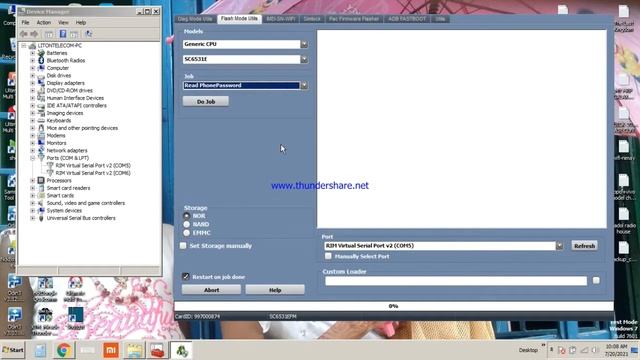Collapse Ports (COM & LPT) node
640x360 pixels.
click(33, 158)
